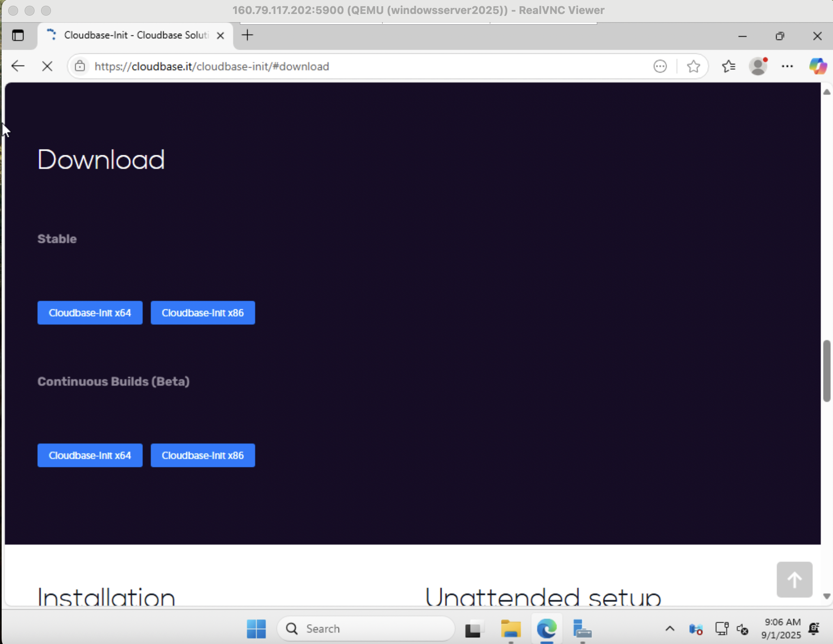Download stable Cloudbase-Init x64
Image resolution: width=833 pixels, height=644 pixels.
pos(90,313)
